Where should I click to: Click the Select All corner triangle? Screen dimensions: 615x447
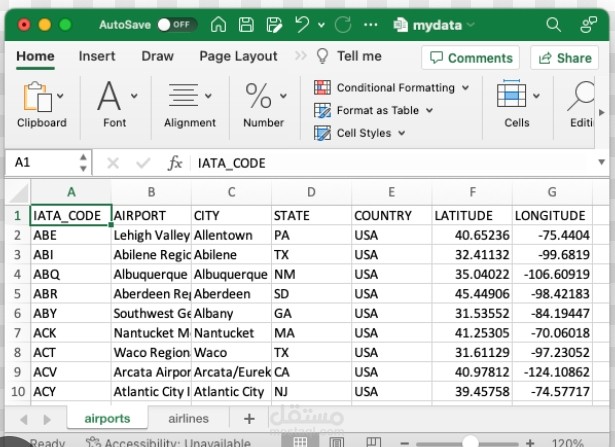[x=18, y=193]
